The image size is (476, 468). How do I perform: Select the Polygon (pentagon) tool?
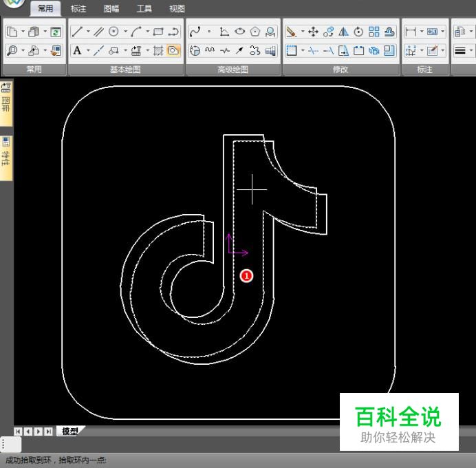point(255,32)
